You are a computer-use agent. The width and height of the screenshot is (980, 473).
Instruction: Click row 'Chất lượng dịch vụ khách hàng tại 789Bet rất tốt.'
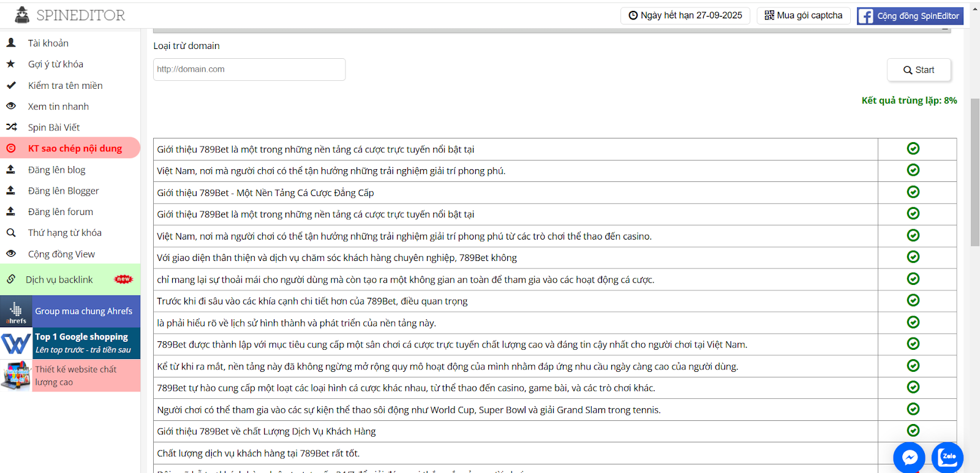tap(515, 453)
